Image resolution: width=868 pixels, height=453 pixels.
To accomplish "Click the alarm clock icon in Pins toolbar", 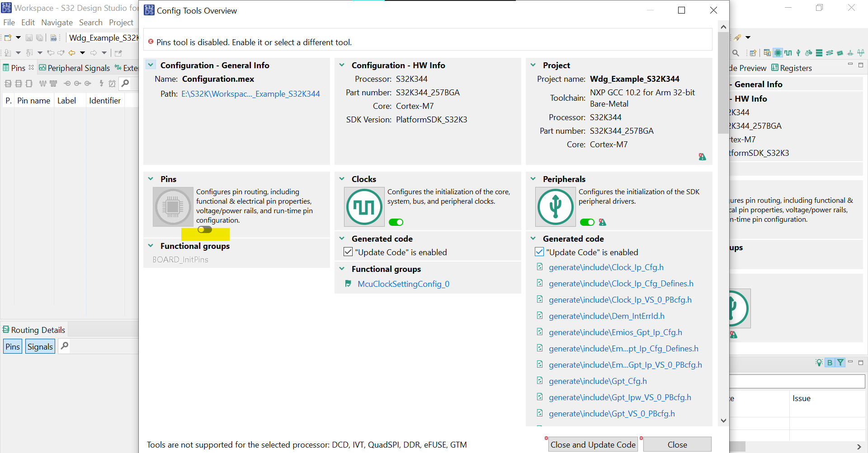I will coord(113,84).
